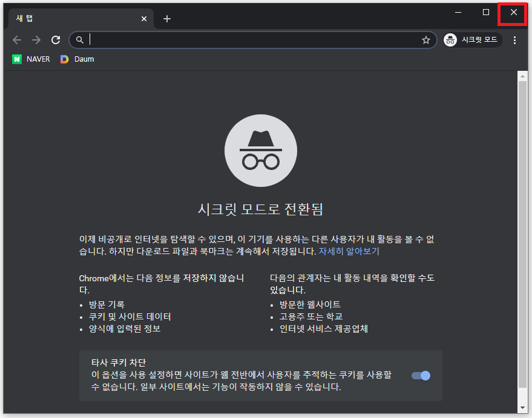Close the Chrome window
Screen dimensions: 532x418
click(513, 12)
